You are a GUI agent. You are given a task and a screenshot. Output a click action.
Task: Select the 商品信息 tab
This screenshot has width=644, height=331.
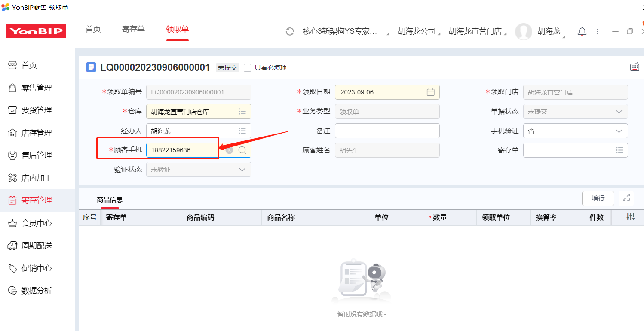pos(110,200)
